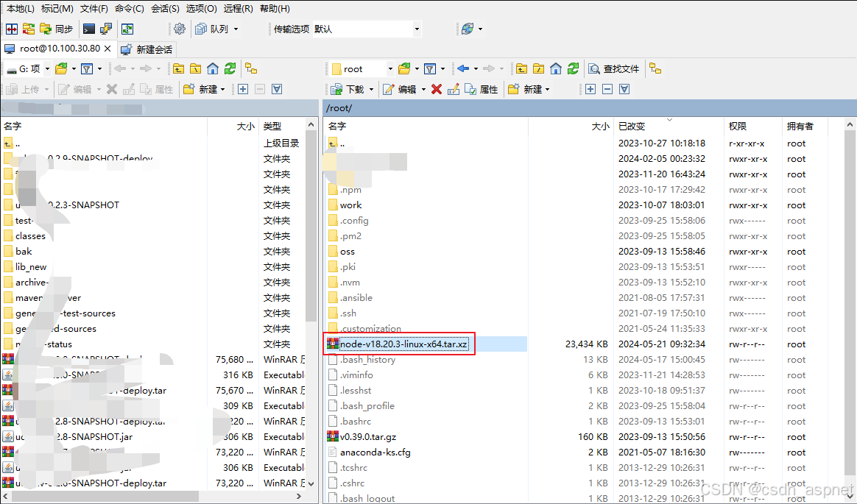Click remote back arrow icon

point(464,69)
